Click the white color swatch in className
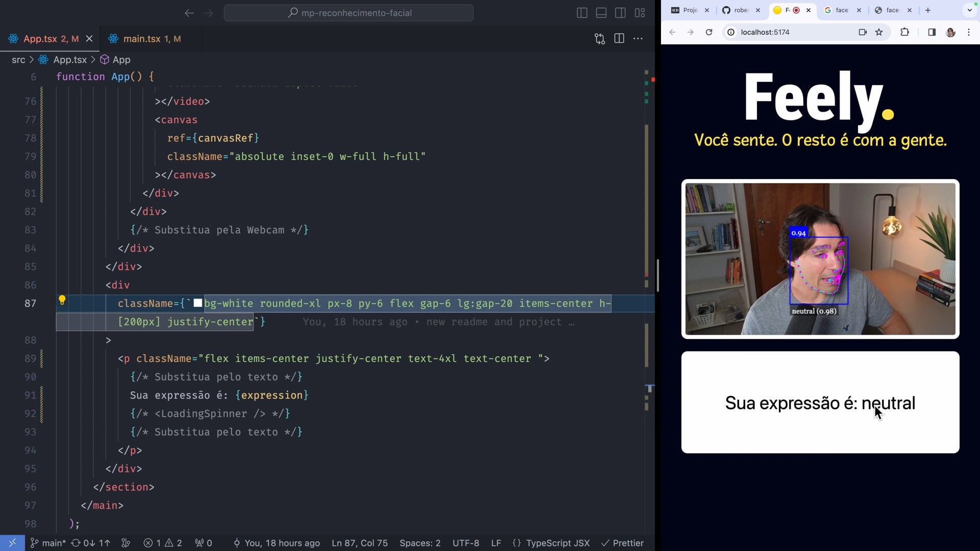 point(198,303)
